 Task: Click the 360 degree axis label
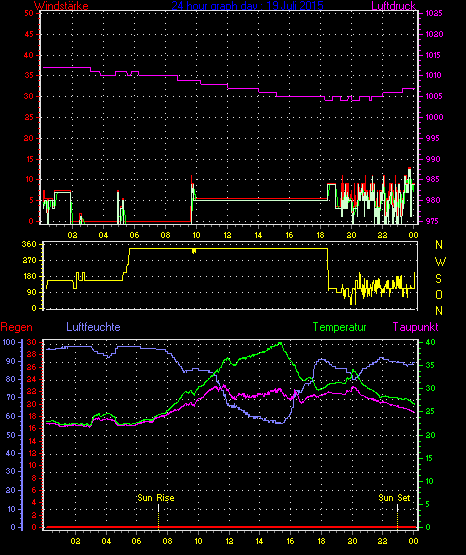(29, 244)
